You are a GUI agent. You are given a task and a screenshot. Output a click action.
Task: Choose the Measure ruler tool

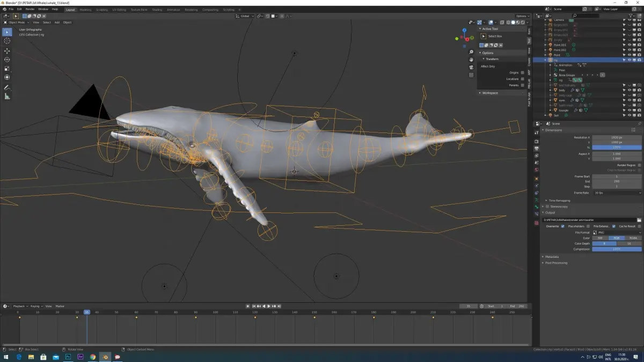[x=7, y=97]
